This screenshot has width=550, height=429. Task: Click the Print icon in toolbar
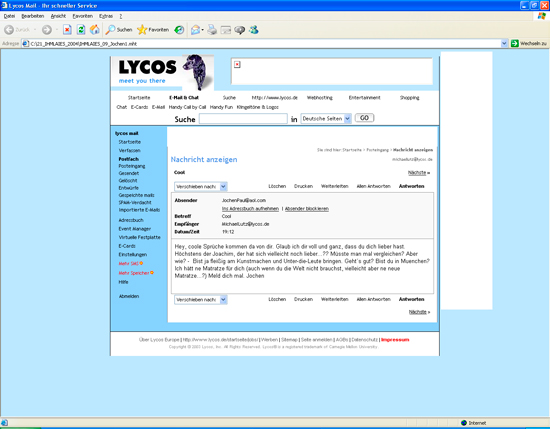pyautogui.click(x=212, y=30)
